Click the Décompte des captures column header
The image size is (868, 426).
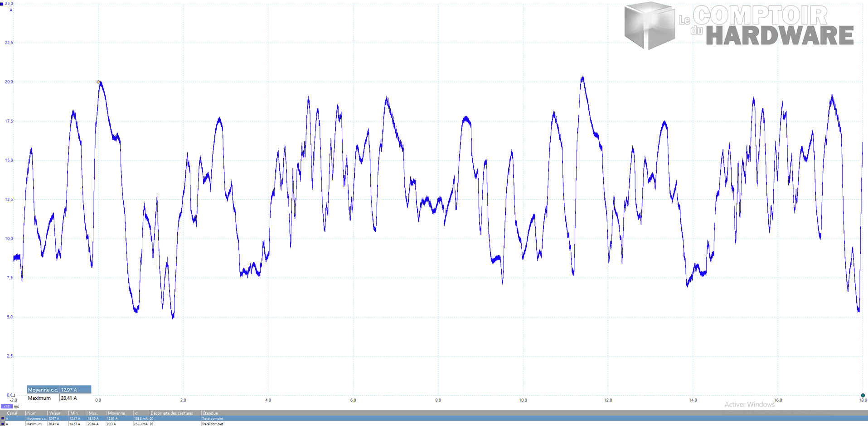point(172,413)
